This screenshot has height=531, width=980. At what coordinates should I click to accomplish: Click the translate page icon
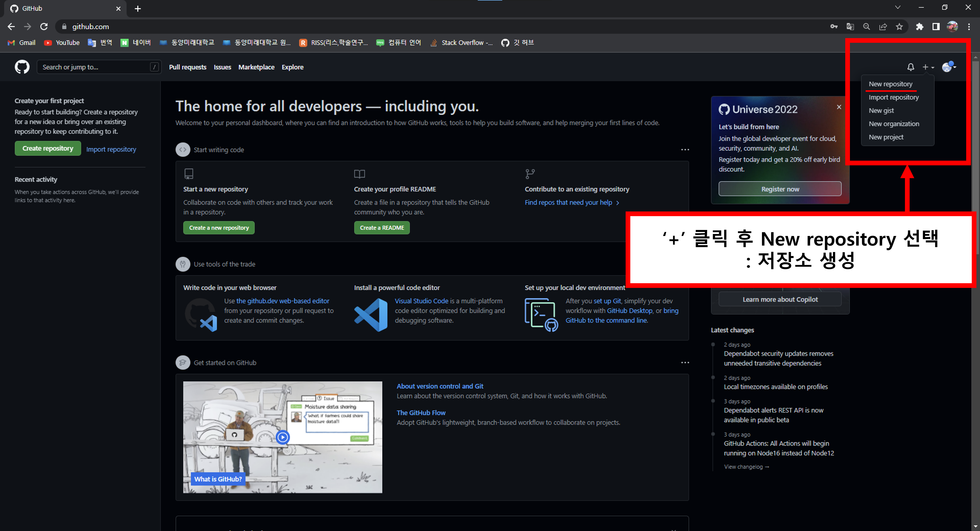(850, 26)
